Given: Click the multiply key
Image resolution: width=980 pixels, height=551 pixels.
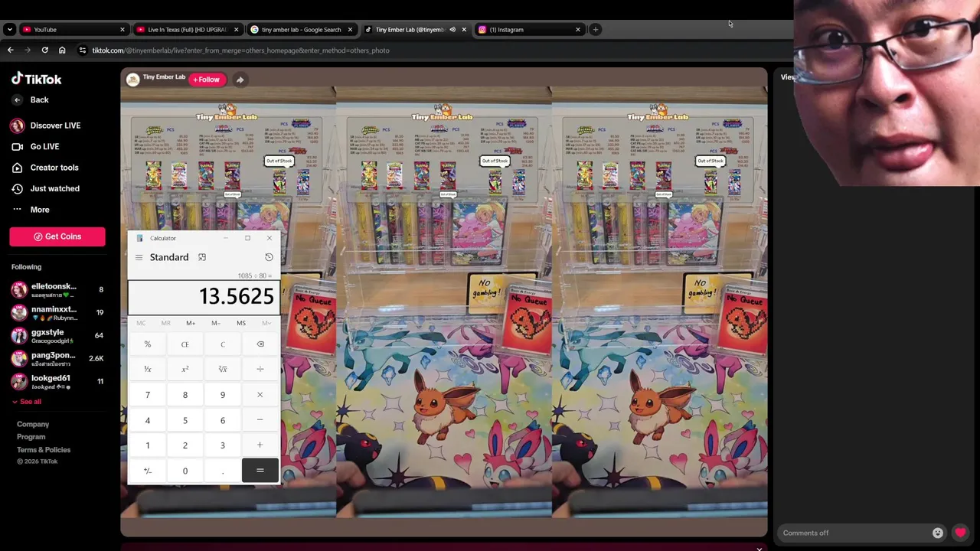Looking at the screenshot, I should click(260, 395).
